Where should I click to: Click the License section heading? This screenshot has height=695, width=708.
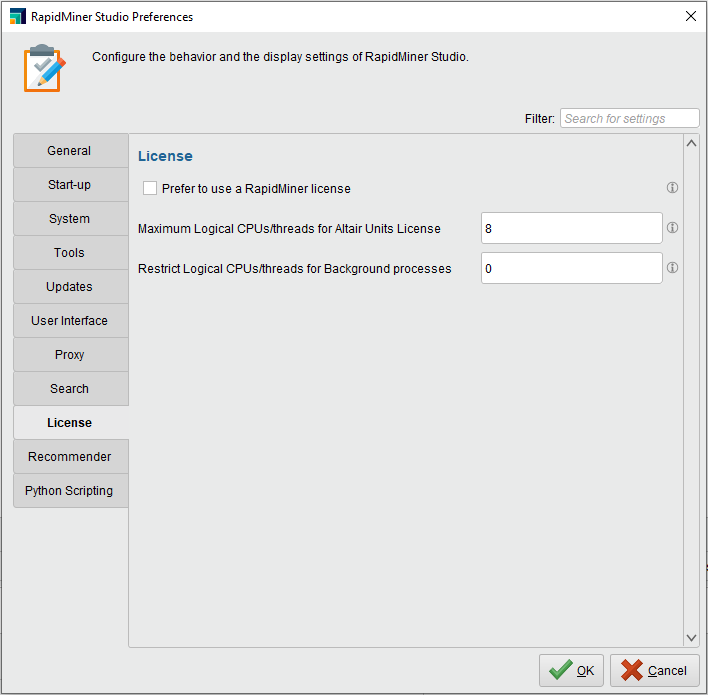pos(165,156)
